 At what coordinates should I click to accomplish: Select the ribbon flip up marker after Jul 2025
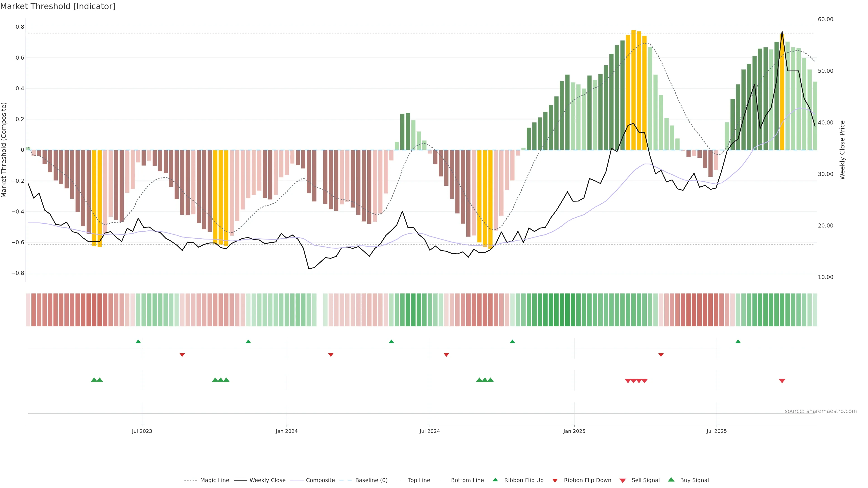point(738,342)
